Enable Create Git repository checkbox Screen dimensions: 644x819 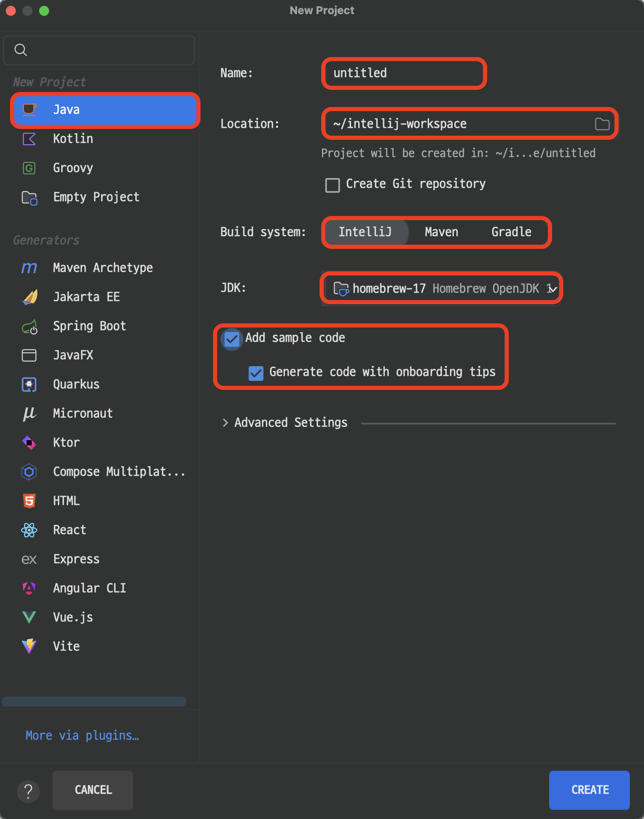(332, 185)
